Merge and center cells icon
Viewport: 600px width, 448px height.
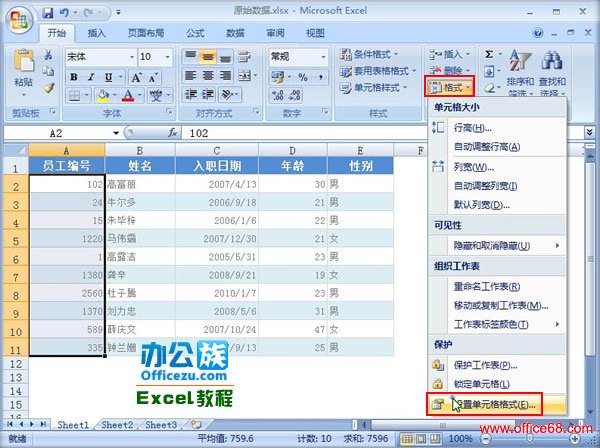click(245, 76)
